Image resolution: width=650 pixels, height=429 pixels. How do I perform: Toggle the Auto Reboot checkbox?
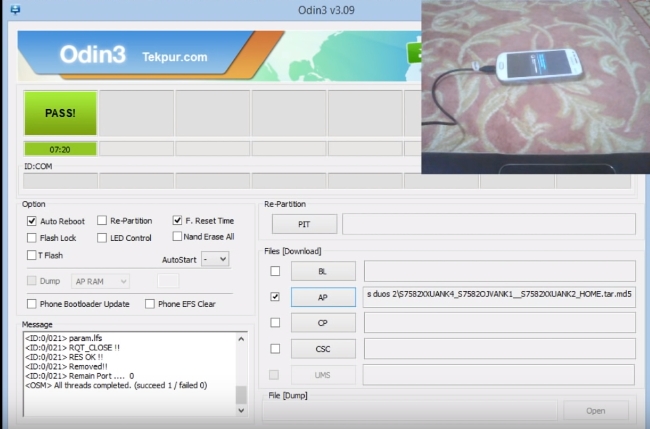(32, 221)
